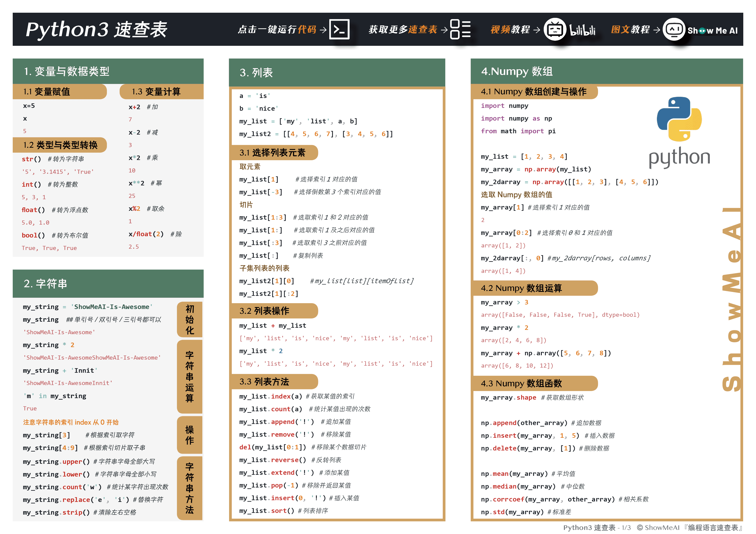Click the 1.2 类型与类型转换 heading
756x534 pixels.
[61, 145]
